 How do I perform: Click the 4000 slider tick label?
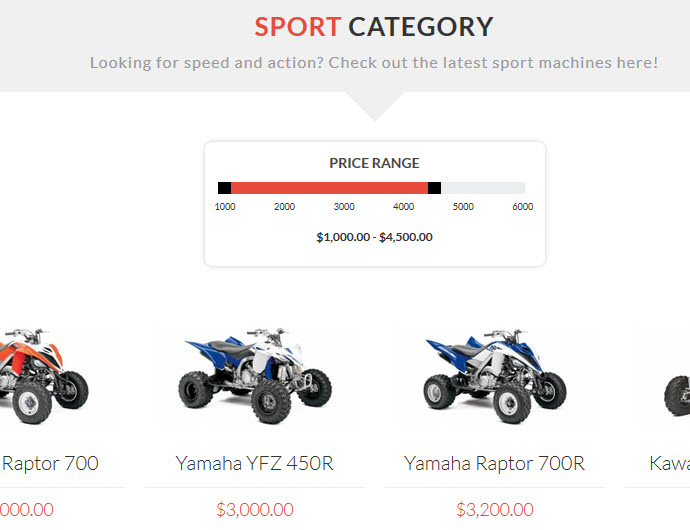click(x=404, y=206)
